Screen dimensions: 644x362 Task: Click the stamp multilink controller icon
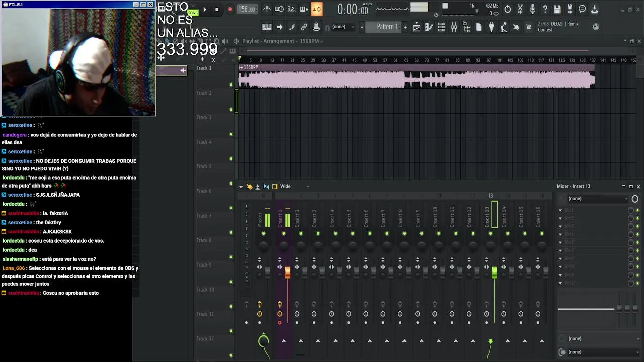pyautogui.click(x=316, y=27)
